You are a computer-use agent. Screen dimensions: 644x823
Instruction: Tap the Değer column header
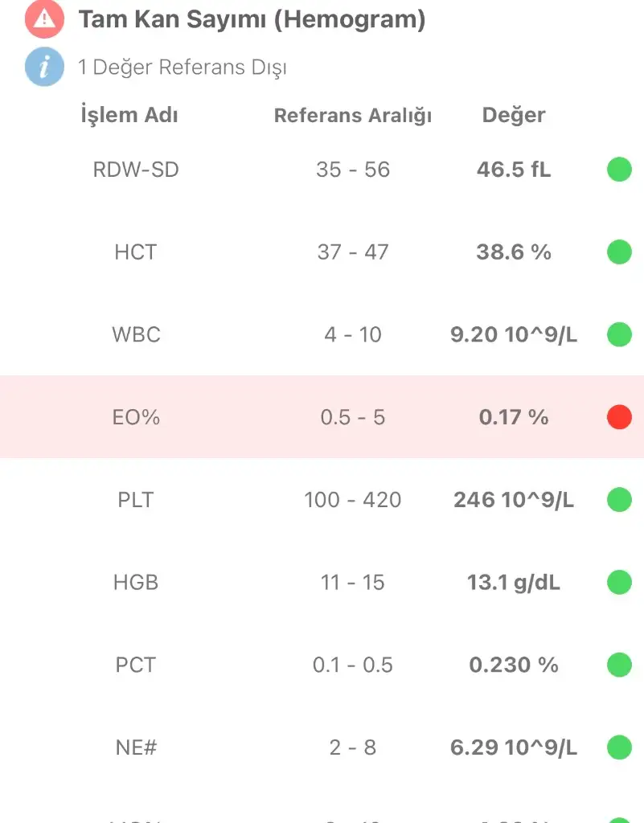pos(514,115)
